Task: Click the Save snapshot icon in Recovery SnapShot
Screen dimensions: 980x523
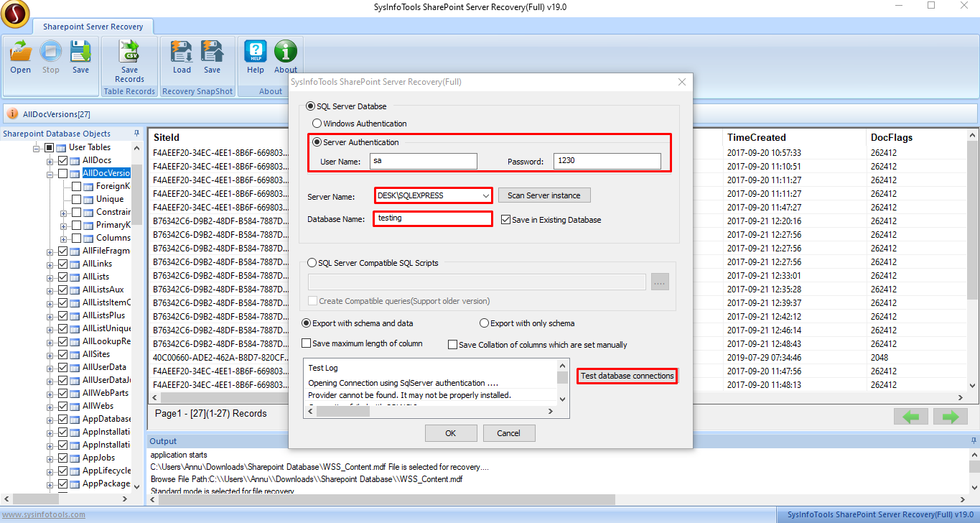Action: click(212, 52)
